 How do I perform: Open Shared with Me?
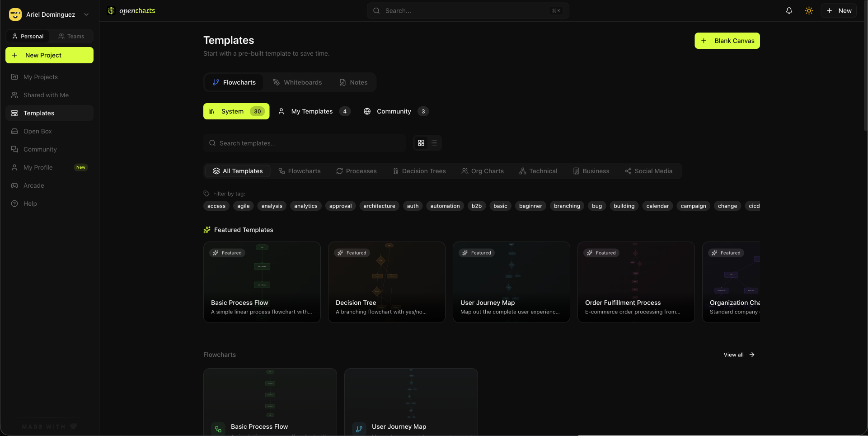[x=46, y=95]
